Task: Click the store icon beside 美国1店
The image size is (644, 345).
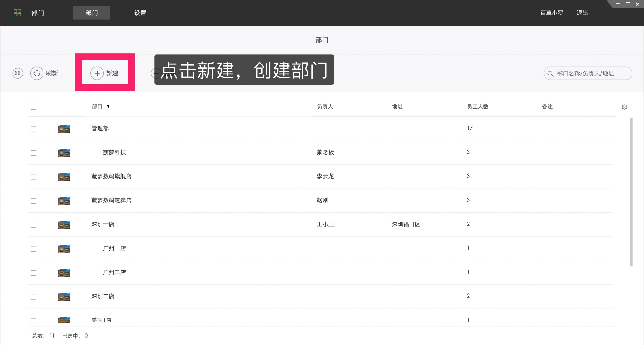Action: coord(63,320)
